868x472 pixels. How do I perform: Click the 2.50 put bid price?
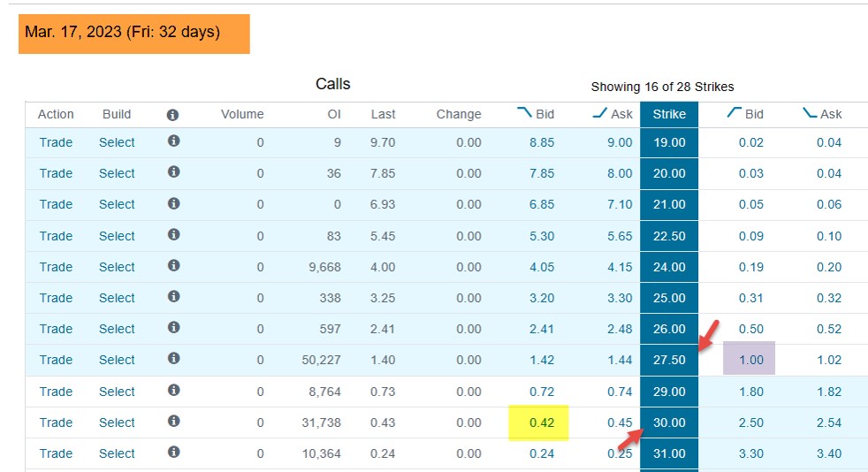pos(751,423)
